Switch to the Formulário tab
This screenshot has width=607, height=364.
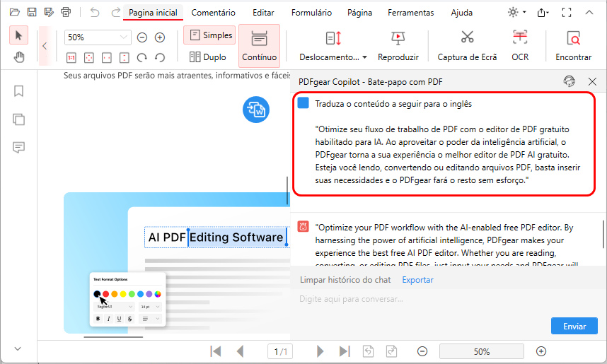click(311, 13)
